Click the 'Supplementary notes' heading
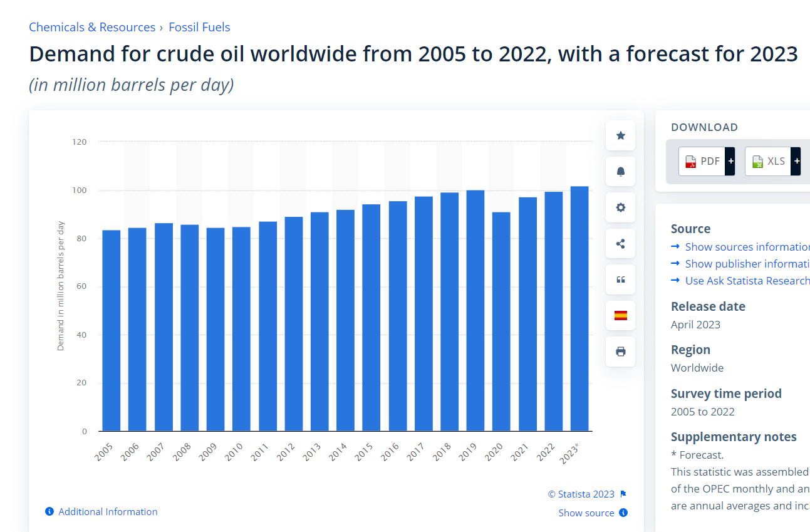 point(734,437)
